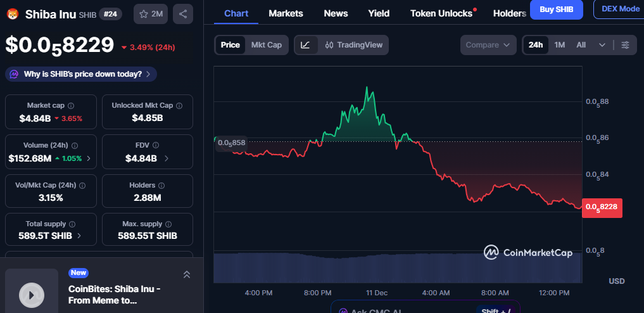This screenshot has height=313, width=644.
Task: Go to Token Unlocks tab
Action: [441, 13]
